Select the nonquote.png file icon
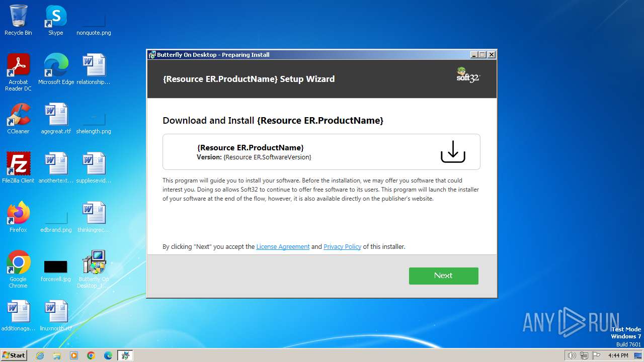 pos(94,20)
